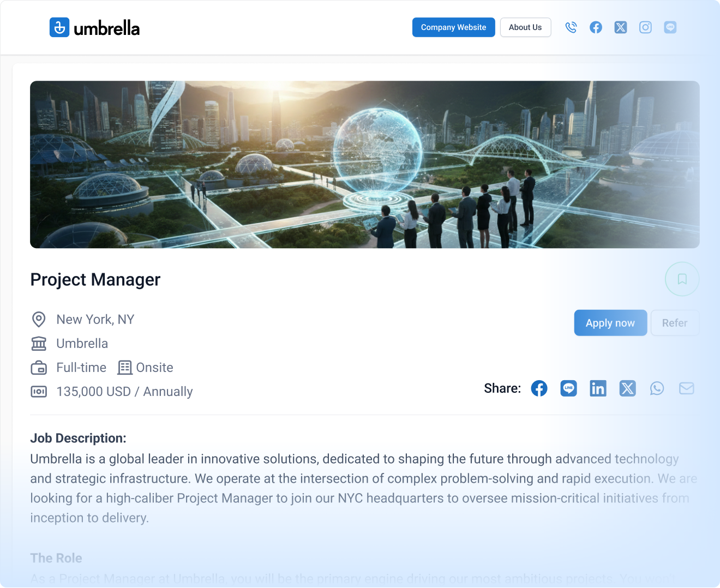Click the phone call icon in header
Viewport: 720px width, 588px height.
[x=571, y=27]
